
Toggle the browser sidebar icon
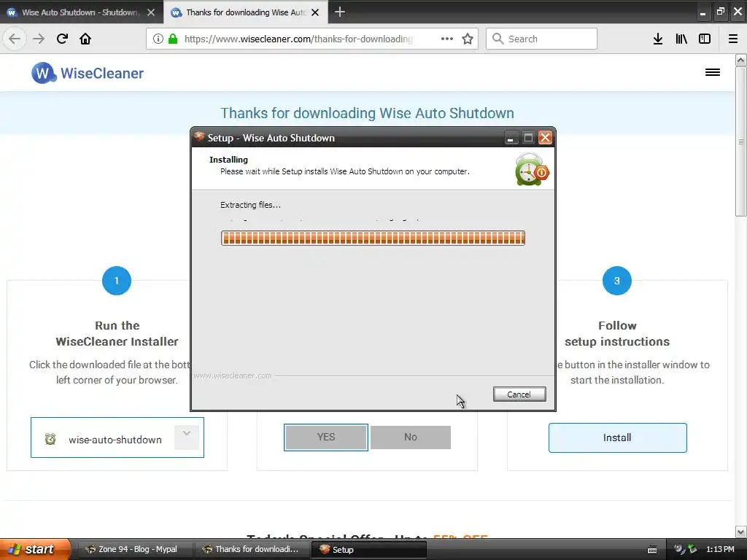[705, 39]
